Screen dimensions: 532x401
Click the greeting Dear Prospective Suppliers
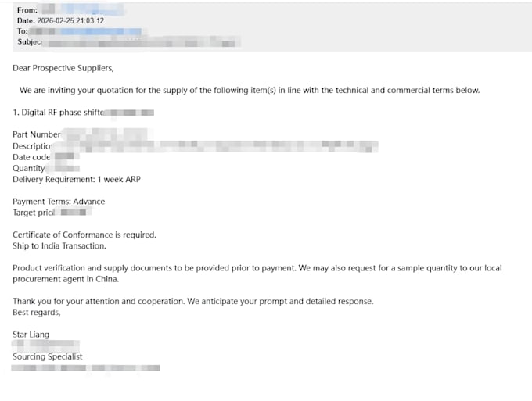(63, 68)
